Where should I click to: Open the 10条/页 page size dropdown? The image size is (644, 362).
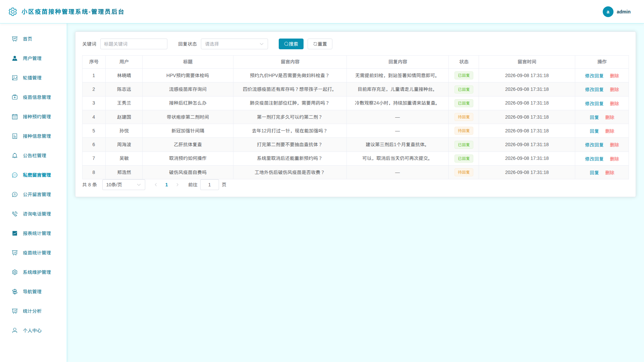click(124, 185)
